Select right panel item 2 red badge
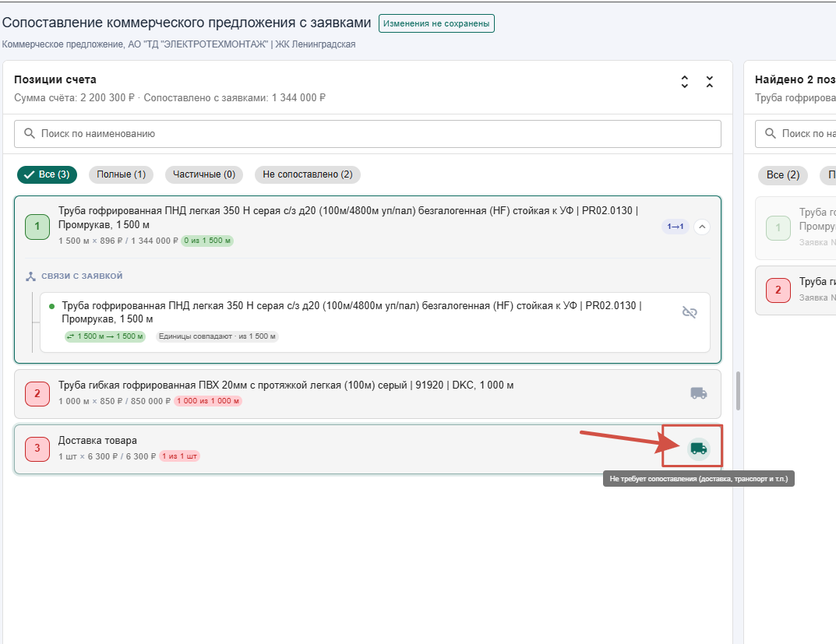Screen dimensions: 836x644 click(x=778, y=290)
